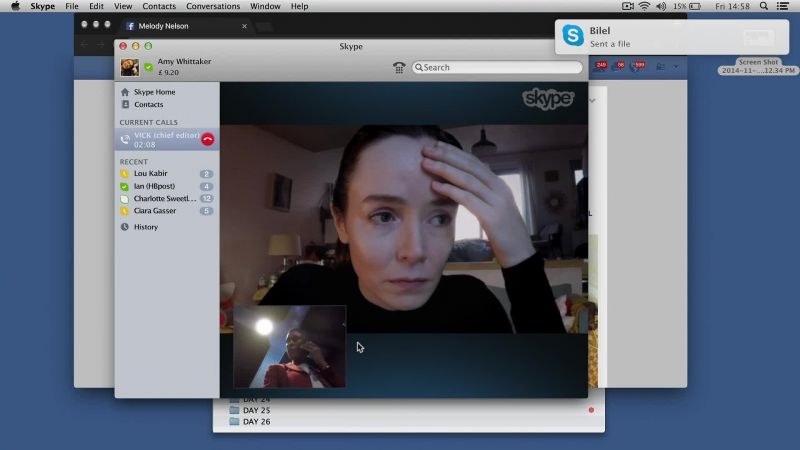Click Charlotte Sweetl's status icon

(124, 199)
